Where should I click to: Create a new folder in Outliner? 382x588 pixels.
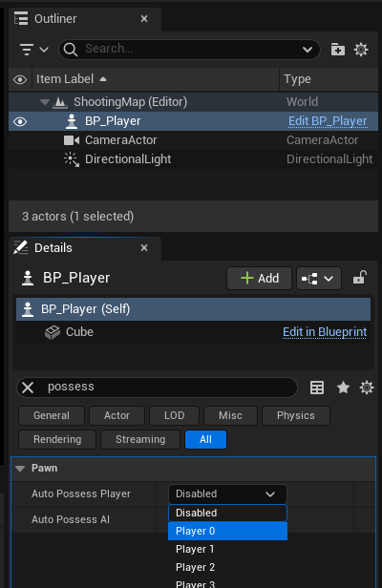pos(338,49)
